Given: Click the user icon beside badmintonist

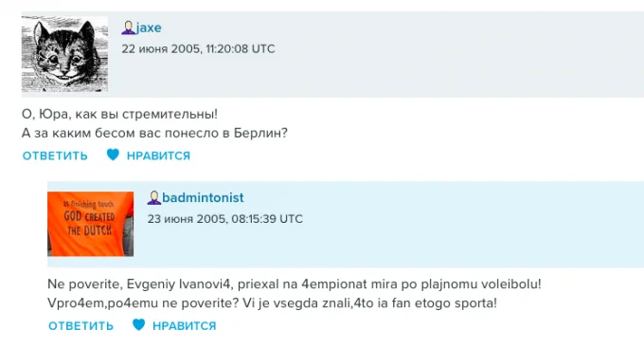Looking at the screenshot, I should pos(154,198).
